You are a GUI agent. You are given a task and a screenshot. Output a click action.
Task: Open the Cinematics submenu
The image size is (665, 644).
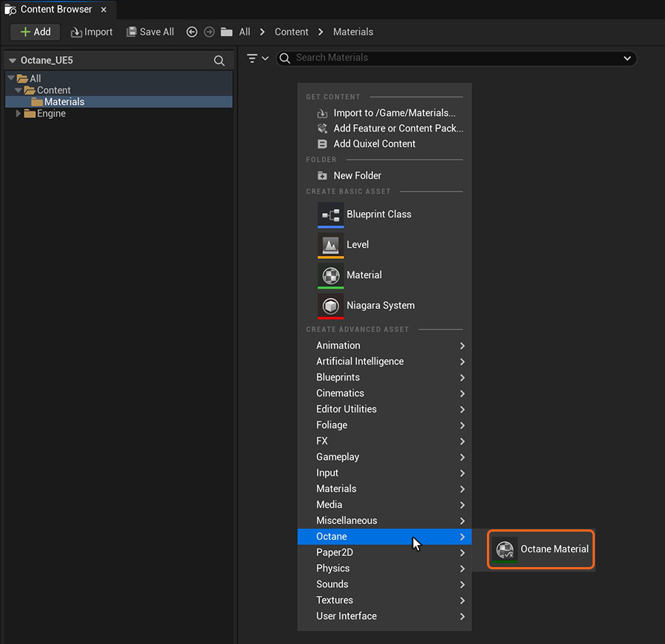coord(384,393)
